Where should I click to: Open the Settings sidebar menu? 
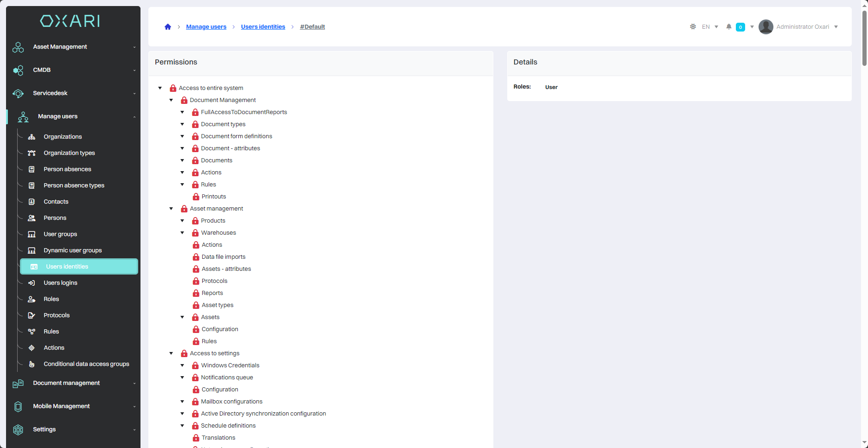tap(73, 429)
